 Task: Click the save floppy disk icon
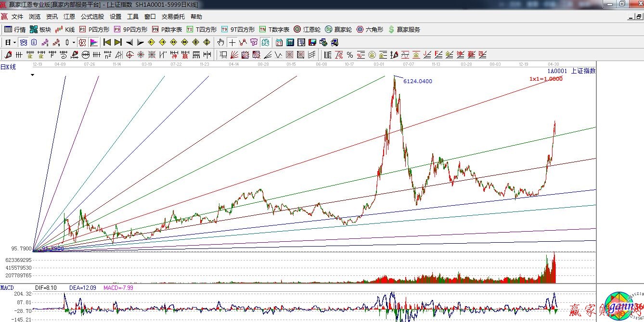[313, 42]
